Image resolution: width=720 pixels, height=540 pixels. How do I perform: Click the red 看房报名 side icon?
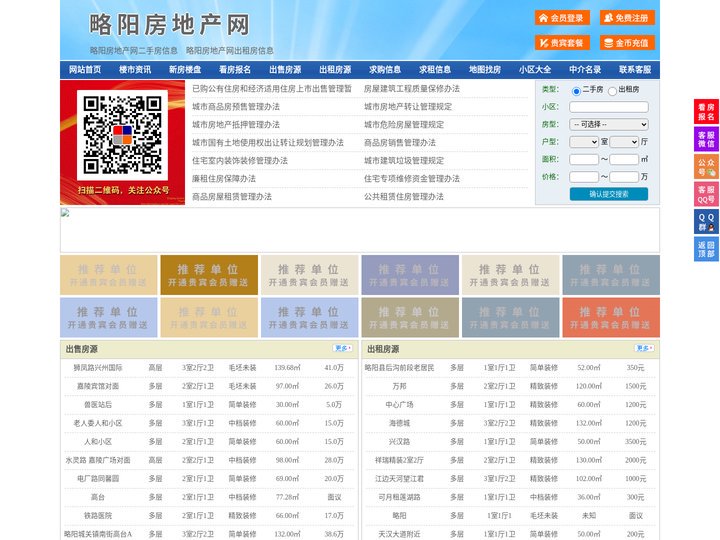coord(706,112)
